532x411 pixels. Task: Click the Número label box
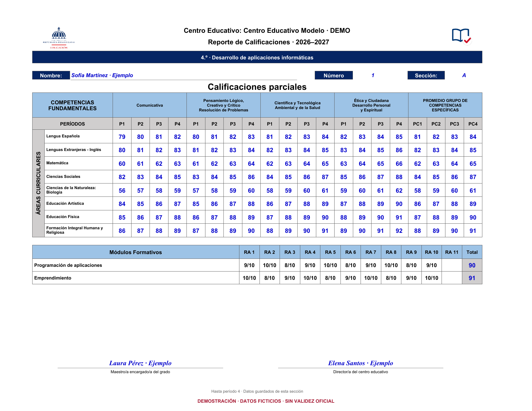334,75
